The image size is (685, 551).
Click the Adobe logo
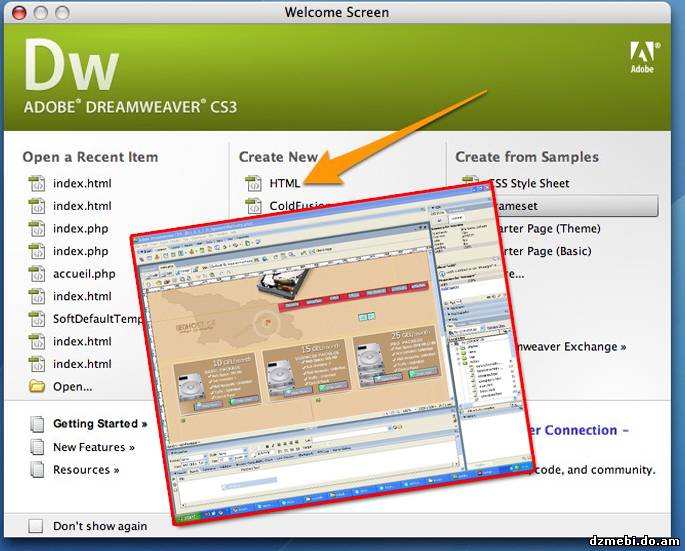click(643, 57)
